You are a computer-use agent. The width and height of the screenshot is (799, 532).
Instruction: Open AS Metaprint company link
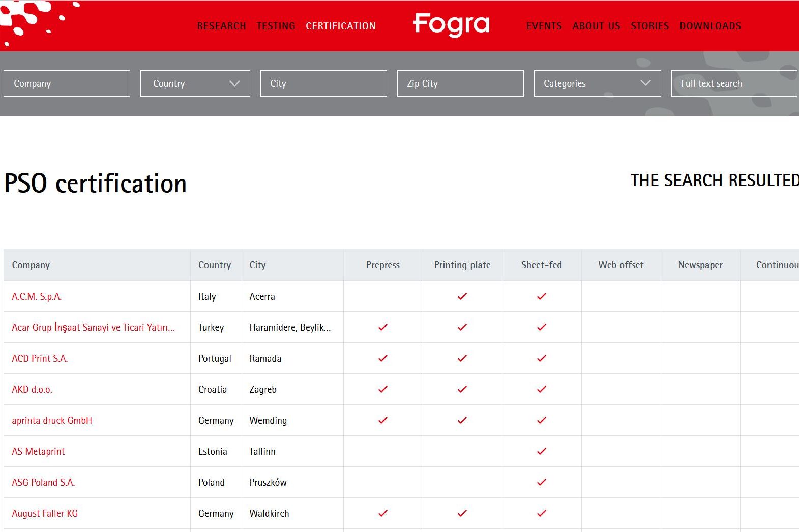[38, 451]
